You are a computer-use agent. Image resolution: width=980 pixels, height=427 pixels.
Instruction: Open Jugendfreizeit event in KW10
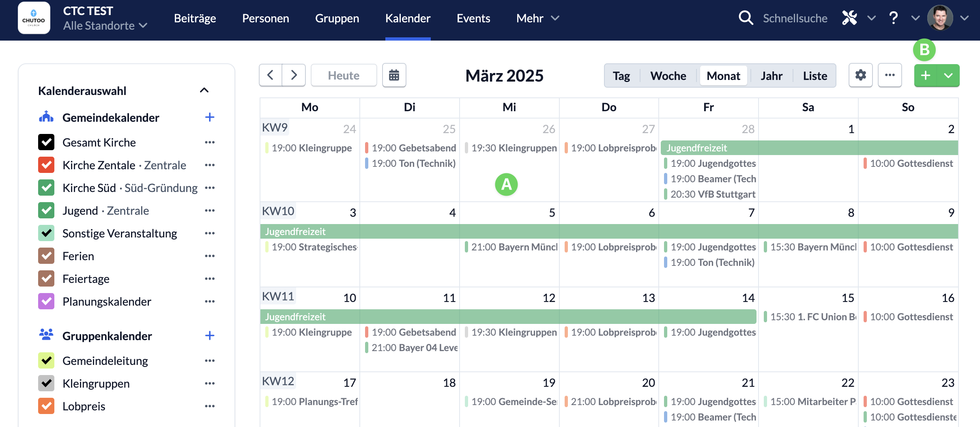(609, 231)
